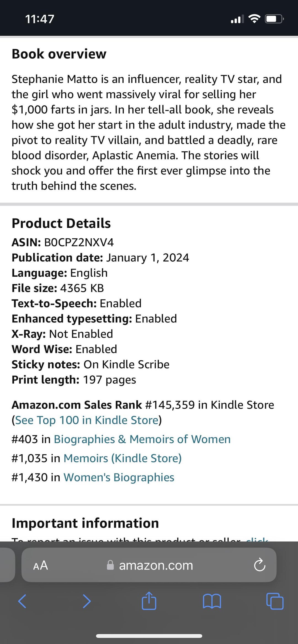Tap the battery indicator

(274, 19)
